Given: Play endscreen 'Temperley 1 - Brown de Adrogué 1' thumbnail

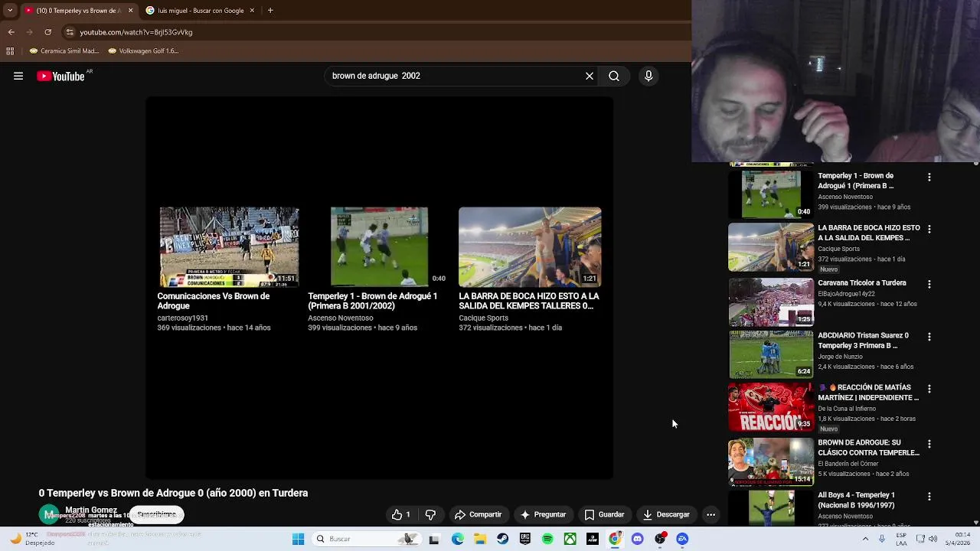Looking at the screenshot, I should (379, 246).
